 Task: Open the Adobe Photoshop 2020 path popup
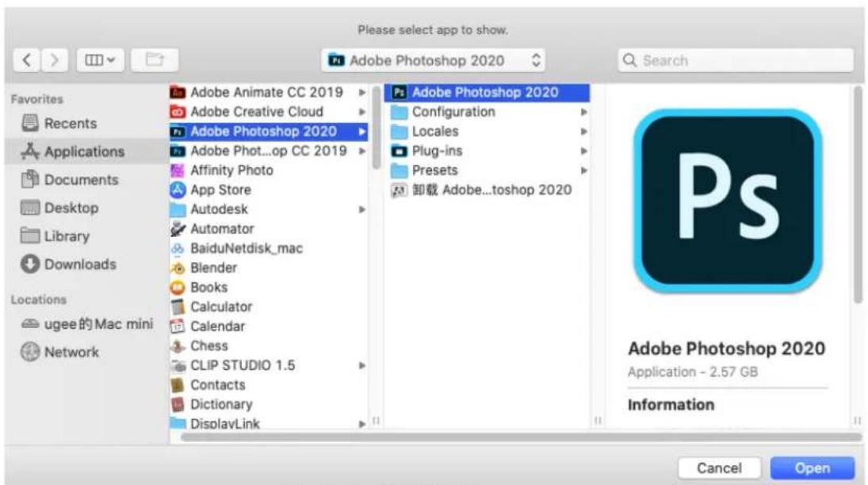(x=433, y=60)
